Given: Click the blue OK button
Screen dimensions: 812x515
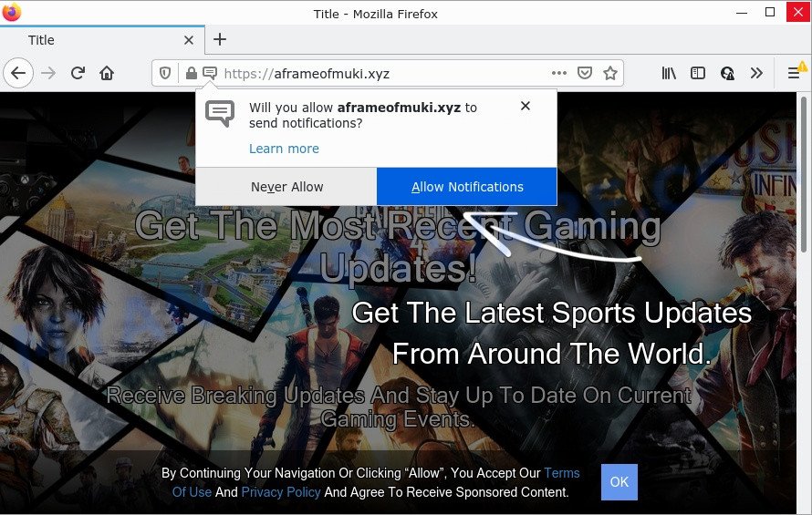Looking at the screenshot, I should tap(619, 482).
